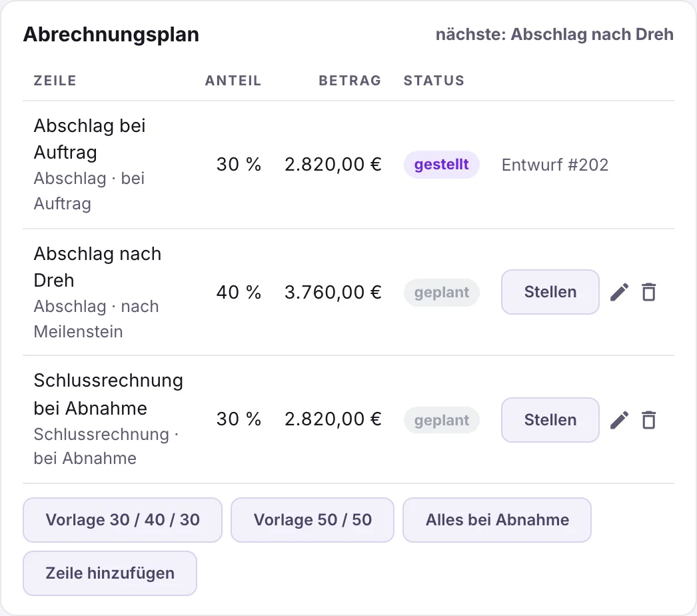Click the 3.760,00 € amount
Viewport: 697px width, 616px height.
(x=333, y=292)
